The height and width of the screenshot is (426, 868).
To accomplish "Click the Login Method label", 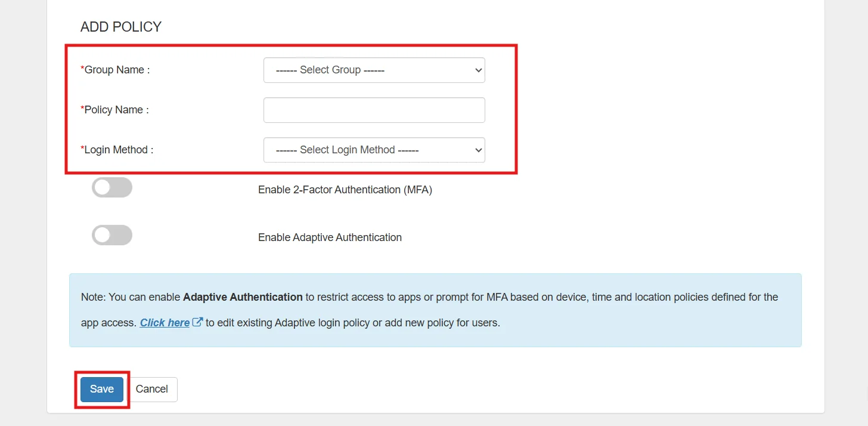I will tap(117, 150).
